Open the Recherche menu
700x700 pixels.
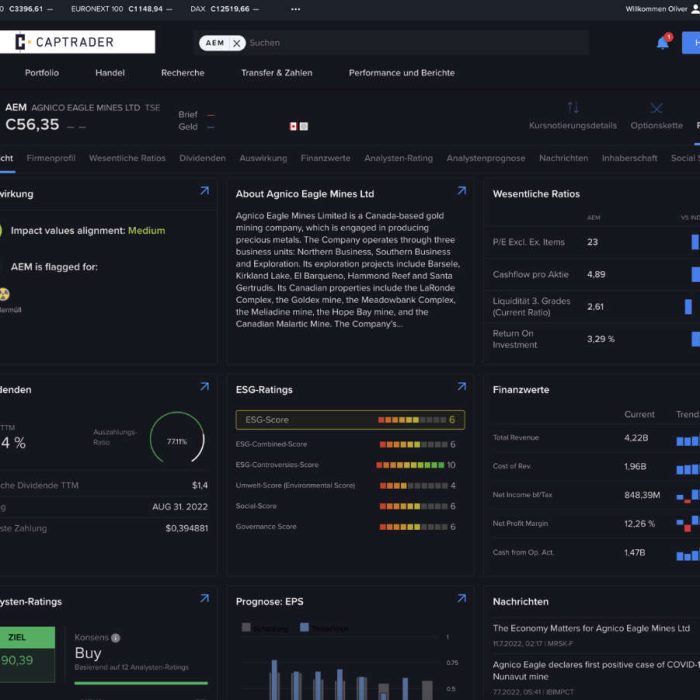pos(183,73)
